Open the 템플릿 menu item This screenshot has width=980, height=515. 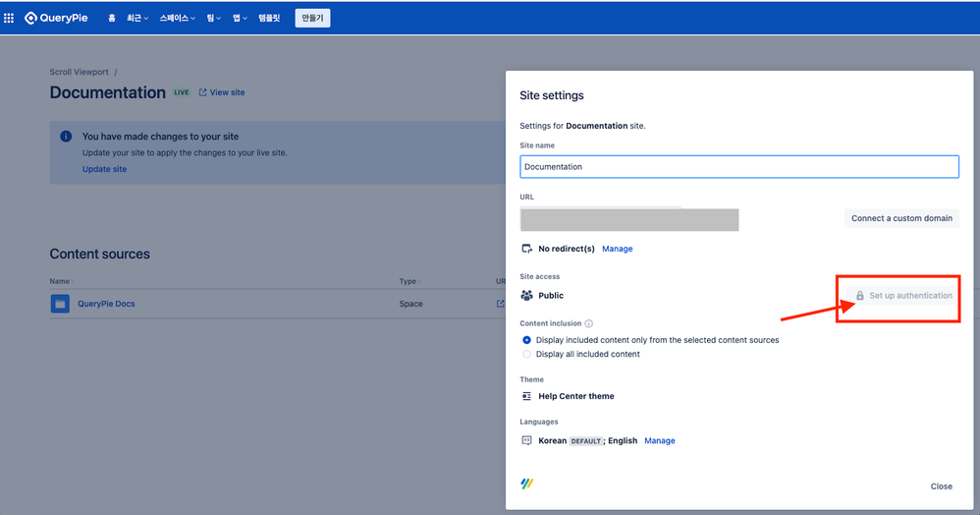point(269,18)
